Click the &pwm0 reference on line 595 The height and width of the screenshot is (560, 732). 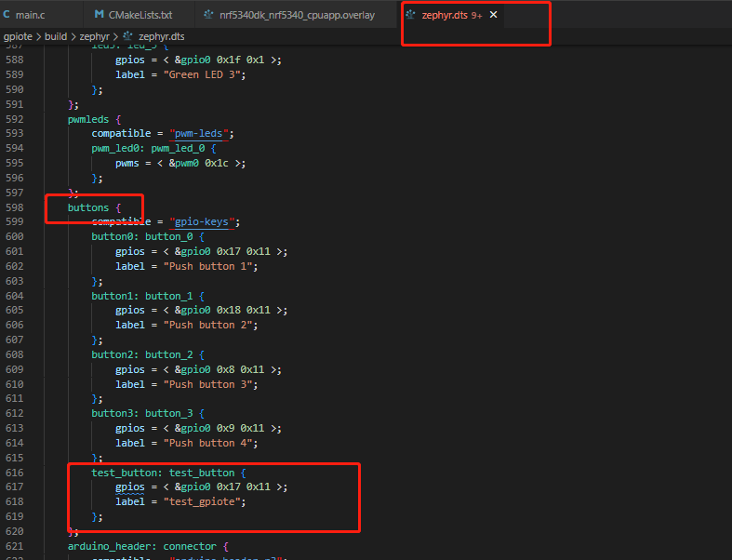pyautogui.click(x=184, y=164)
